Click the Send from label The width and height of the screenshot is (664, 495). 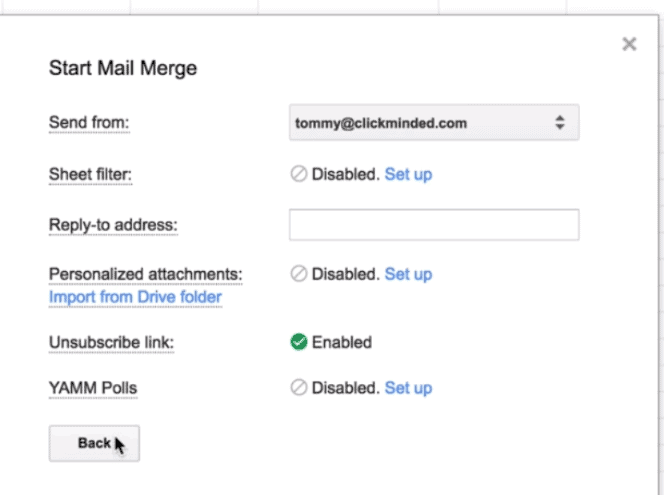89,122
